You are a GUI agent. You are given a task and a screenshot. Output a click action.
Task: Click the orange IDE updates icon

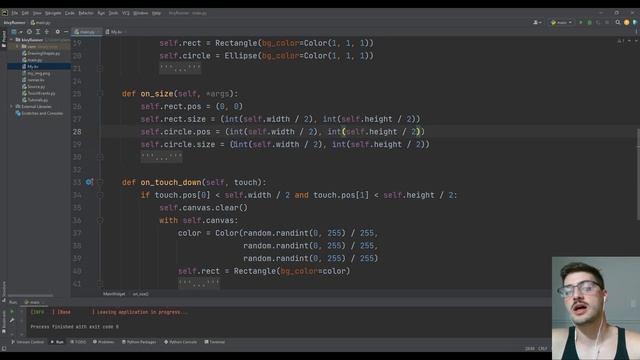coord(627,22)
